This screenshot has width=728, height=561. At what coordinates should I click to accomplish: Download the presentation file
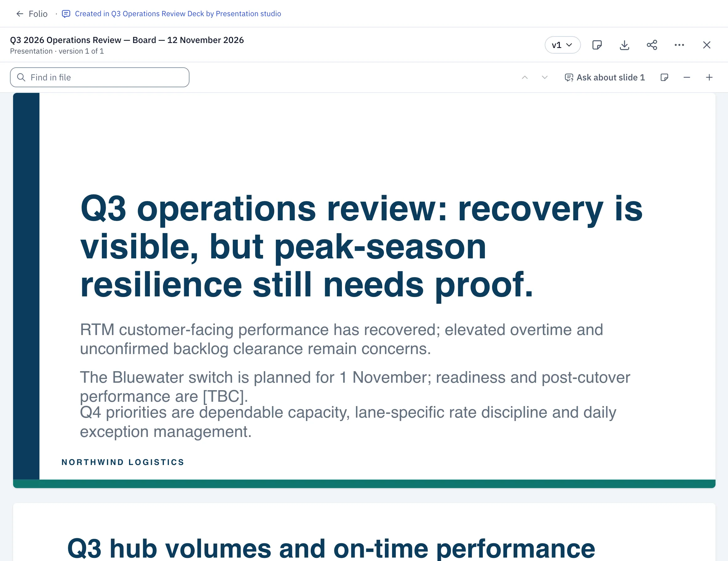point(624,45)
